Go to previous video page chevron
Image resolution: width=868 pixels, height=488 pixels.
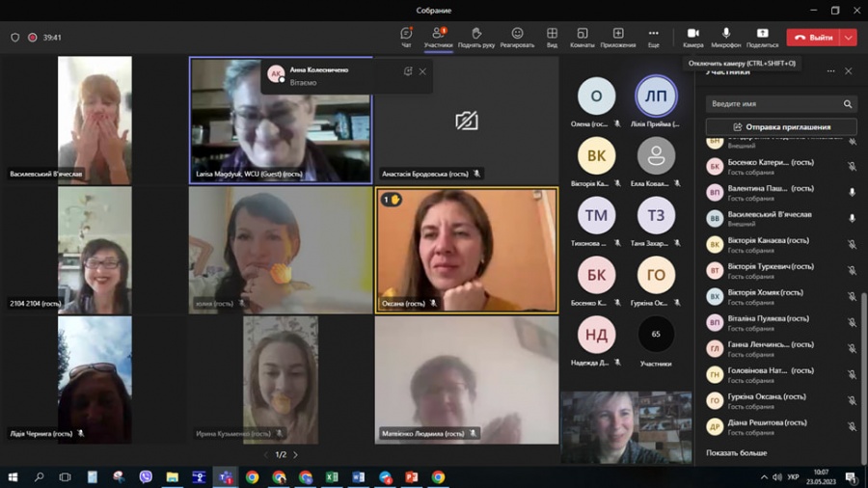[x=266, y=455]
